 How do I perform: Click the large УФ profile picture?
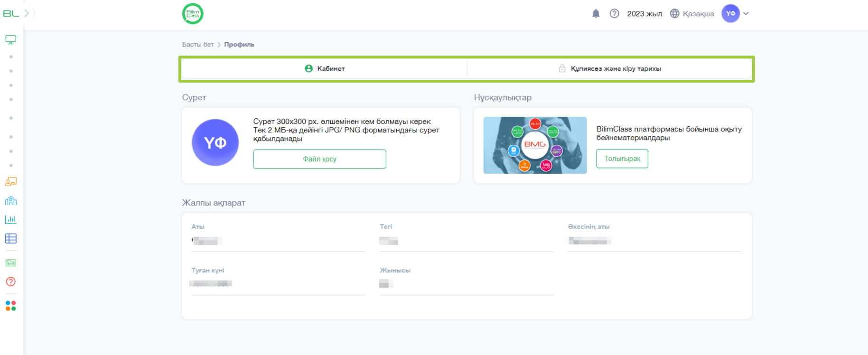pos(215,142)
